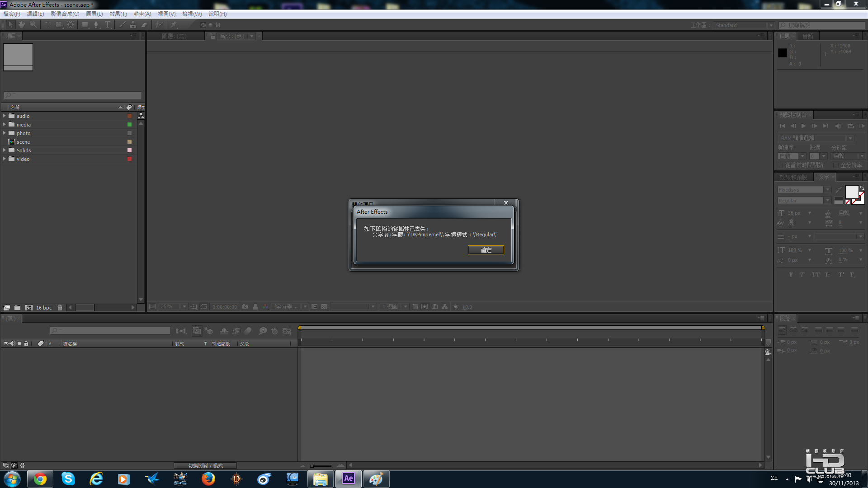Image resolution: width=868 pixels, height=488 pixels.
Task: Expand the audio folder
Action: [5, 116]
